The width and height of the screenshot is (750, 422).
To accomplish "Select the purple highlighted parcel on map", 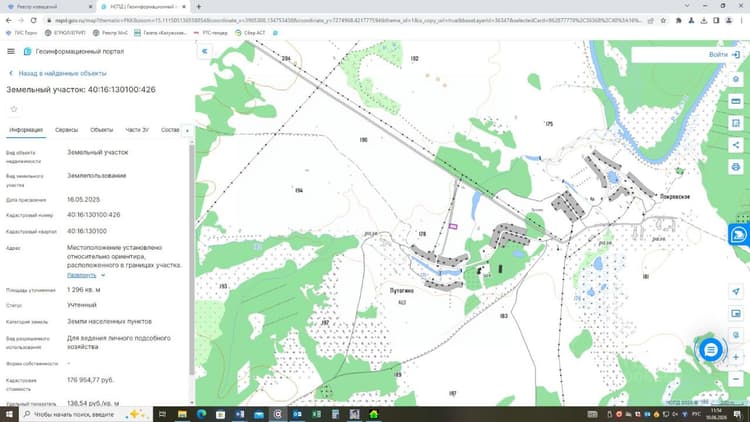I will click(x=453, y=226).
